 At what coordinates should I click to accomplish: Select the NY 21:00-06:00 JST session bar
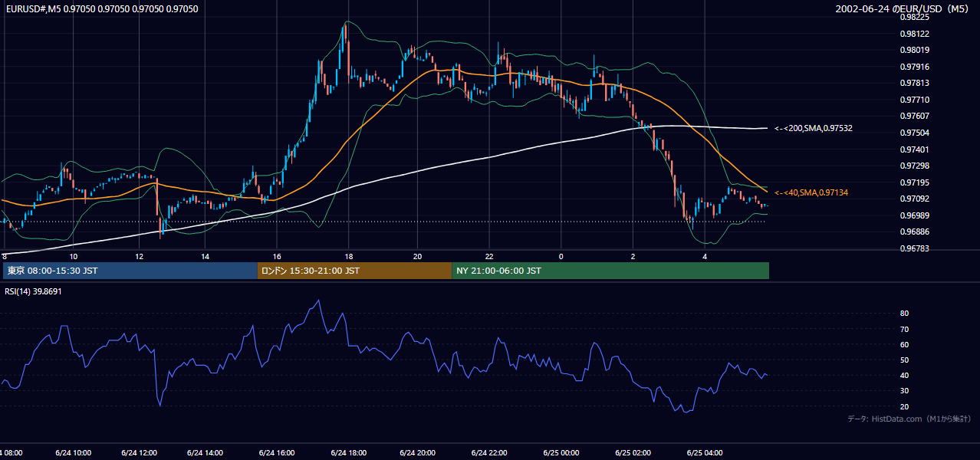coord(610,271)
